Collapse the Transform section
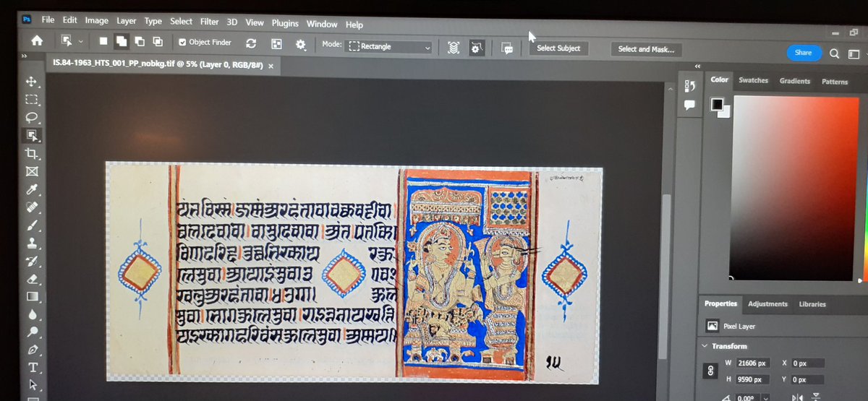 tap(705, 346)
